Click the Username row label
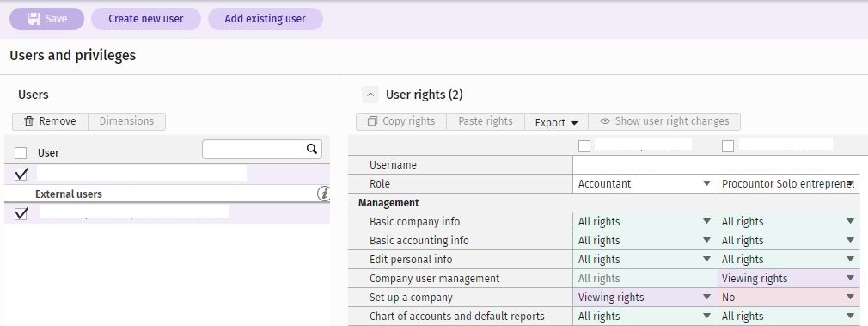The image size is (868, 326). pos(393,164)
